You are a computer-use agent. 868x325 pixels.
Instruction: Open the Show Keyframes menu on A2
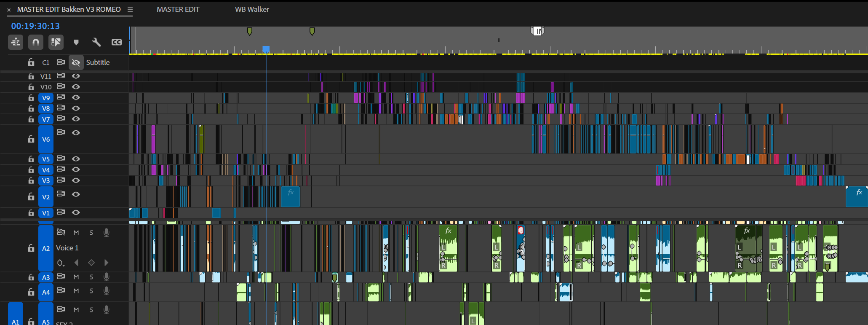pyautogui.click(x=61, y=263)
